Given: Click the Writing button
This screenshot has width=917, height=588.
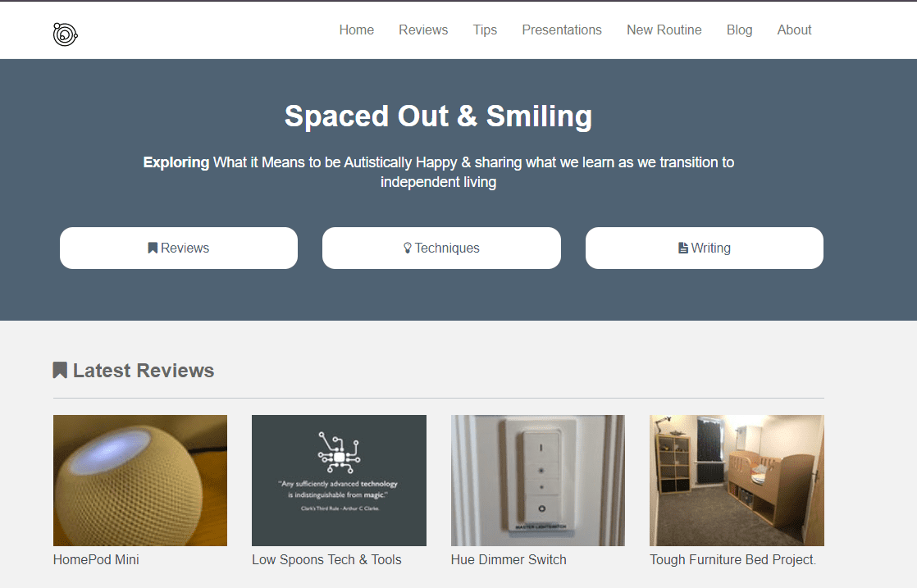Looking at the screenshot, I should (704, 248).
